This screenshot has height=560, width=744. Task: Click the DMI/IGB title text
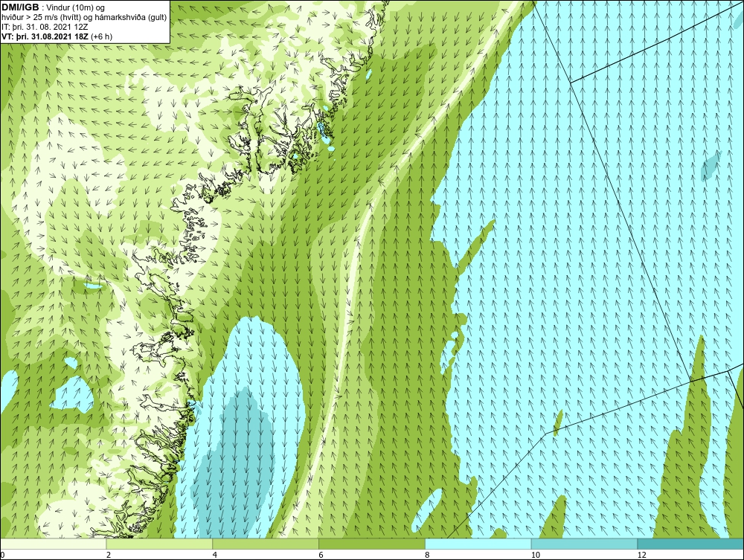click(x=20, y=8)
